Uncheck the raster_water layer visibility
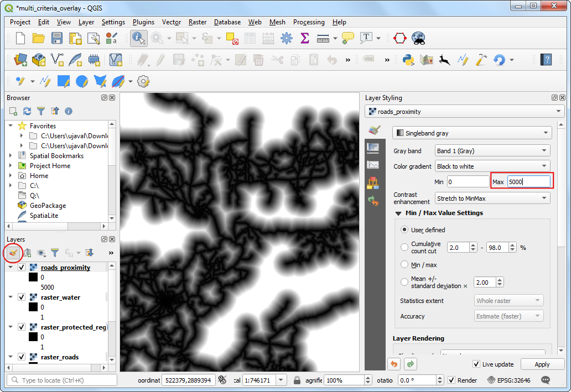Image resolution: width=571 pixels, height=392 pixels. pyautogui.click(x=22, y=297)
